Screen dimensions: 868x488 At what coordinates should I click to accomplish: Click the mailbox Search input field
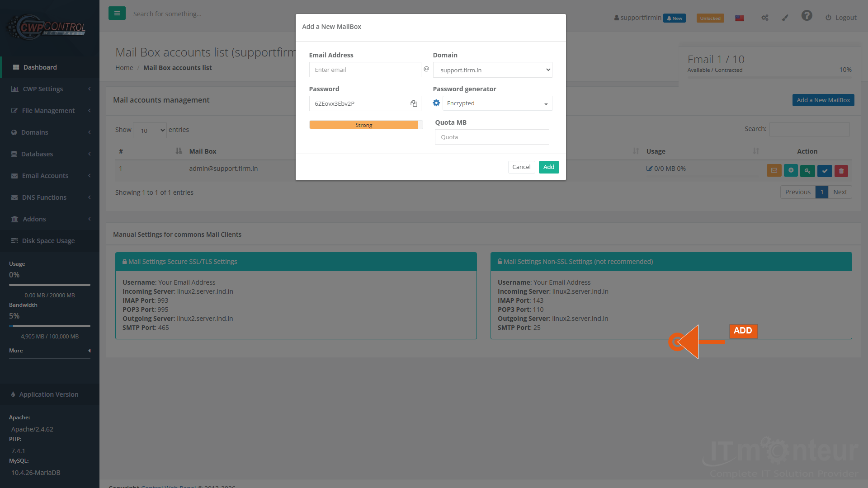pyautogui.click(x=809, y=129)
